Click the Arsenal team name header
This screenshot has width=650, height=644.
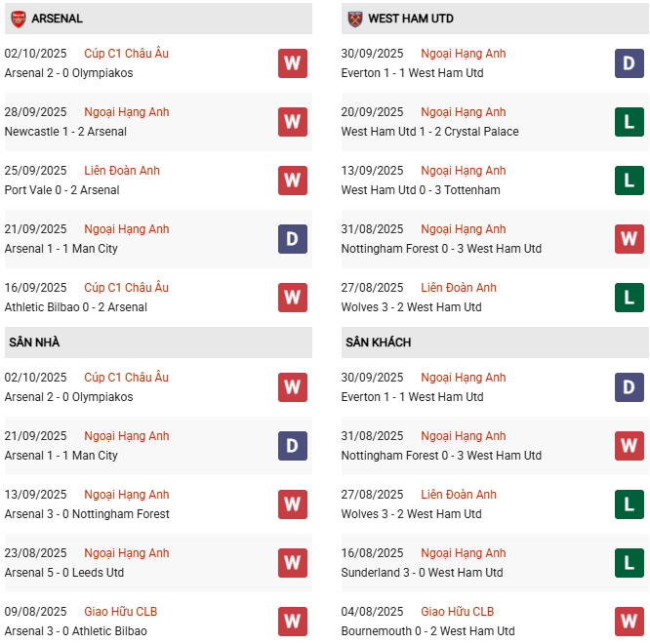(x=57, y=19)
